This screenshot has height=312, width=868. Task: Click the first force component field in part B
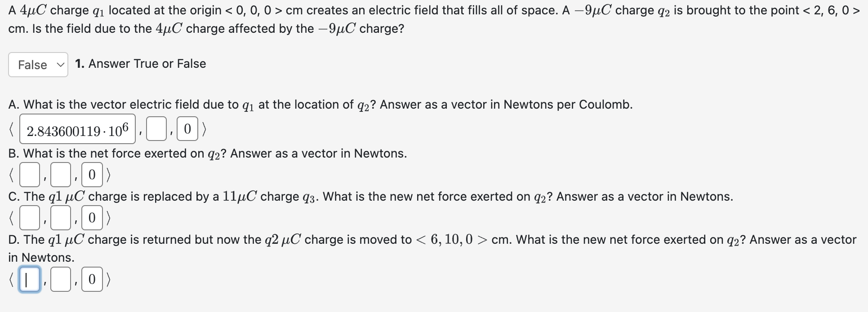(29, 174)
